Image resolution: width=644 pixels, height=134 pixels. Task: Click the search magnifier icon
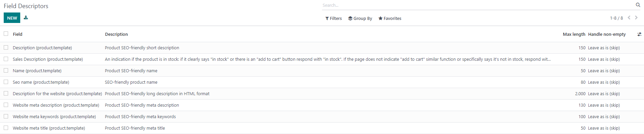coord(638,5)
